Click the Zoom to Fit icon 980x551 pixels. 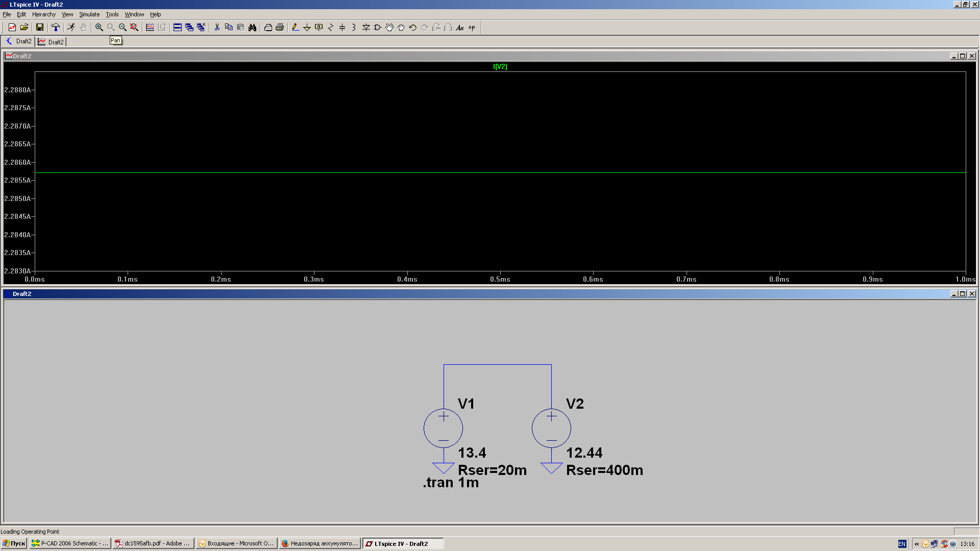coord(134,28)
